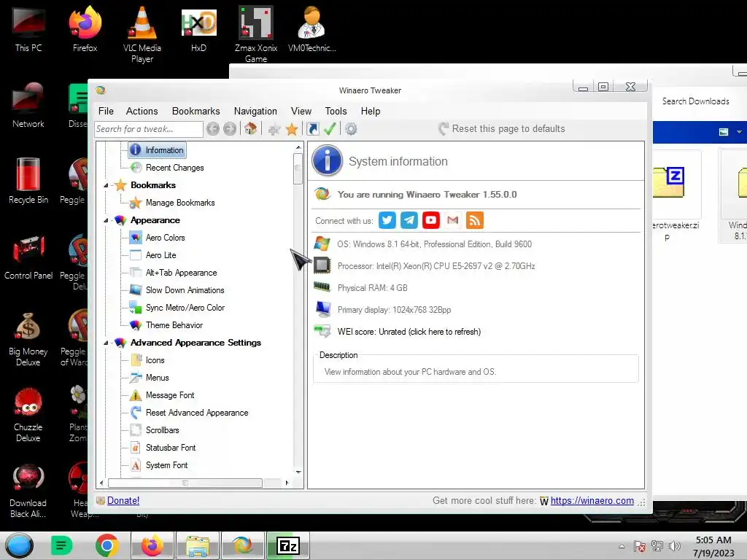Select Information in the tree

158,150
